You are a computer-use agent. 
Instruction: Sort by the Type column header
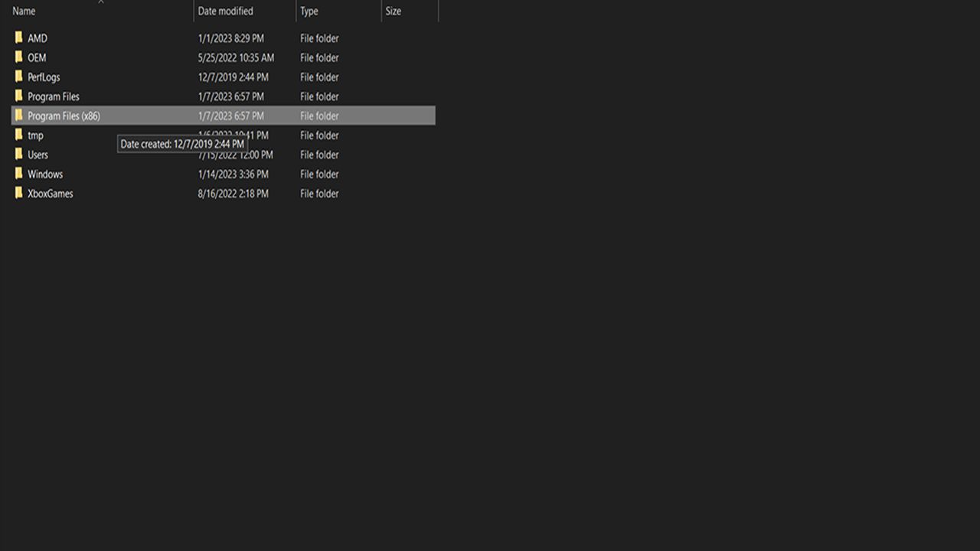click(x=309, y=11)
